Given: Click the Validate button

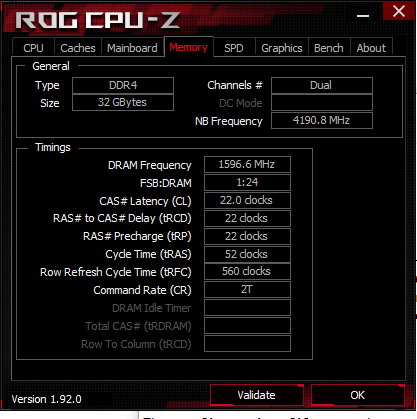Looking at the screenshot, I should tap(257, 395).
